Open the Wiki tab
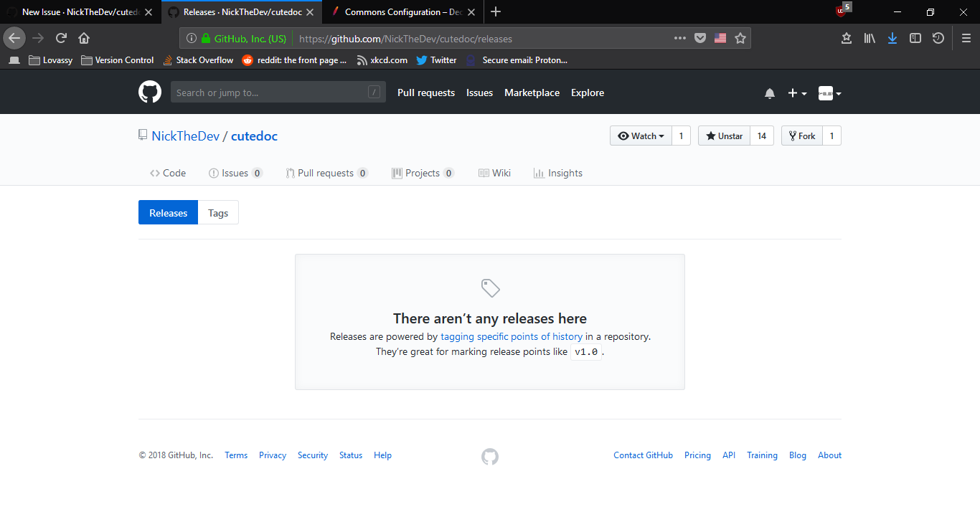Image resolution: width=980 pixels, height=522 pixels. [494, 173]
